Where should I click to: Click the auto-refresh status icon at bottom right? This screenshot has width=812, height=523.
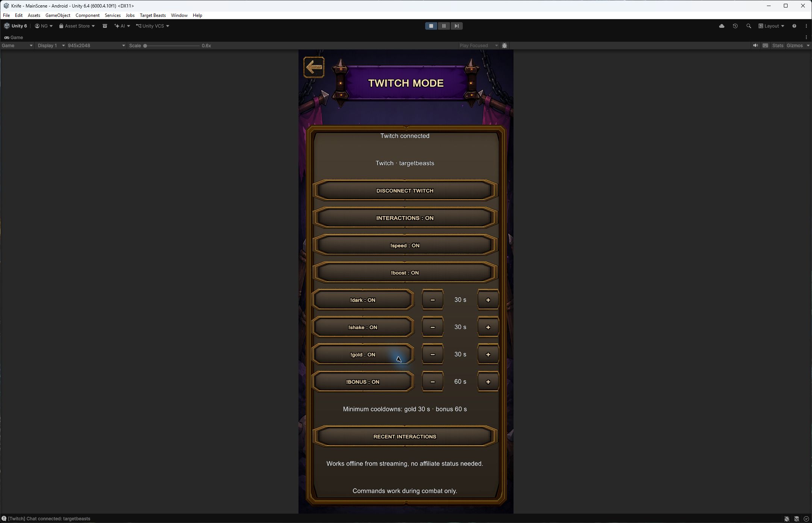[806, 519]
